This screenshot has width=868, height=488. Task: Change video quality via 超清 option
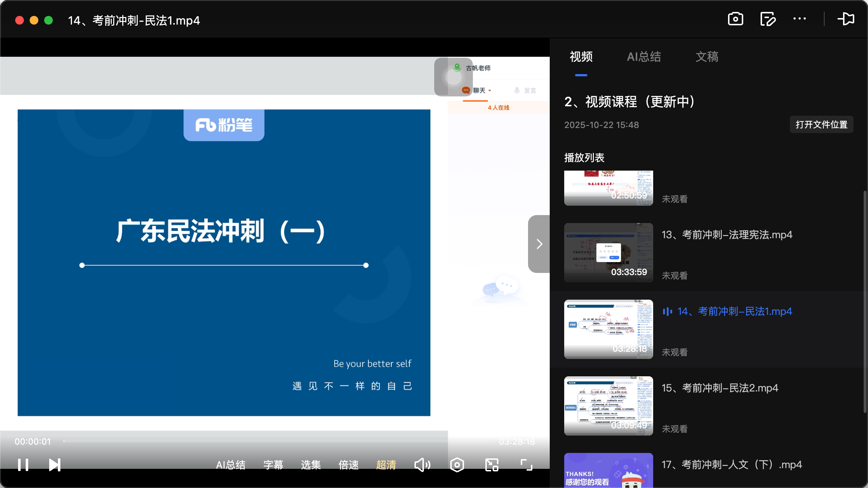[x=386, y=465]
